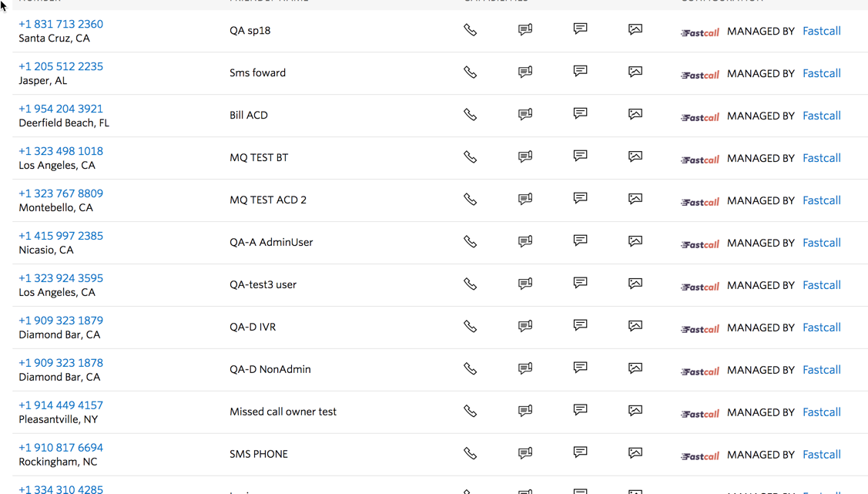Click MMS picture icon for MQ TEST BT

pos(635,156)
